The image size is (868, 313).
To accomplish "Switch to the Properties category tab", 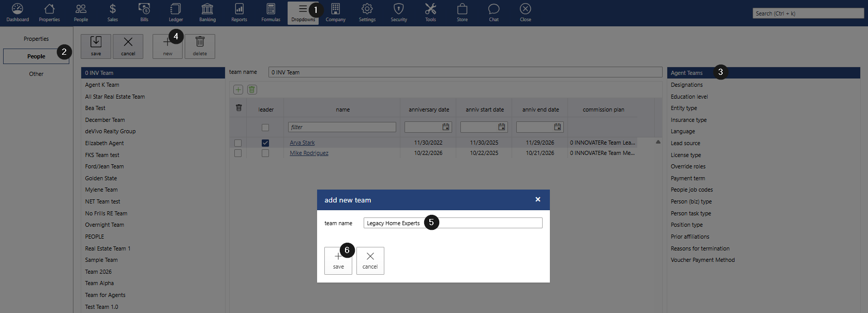I will [36, 39].
